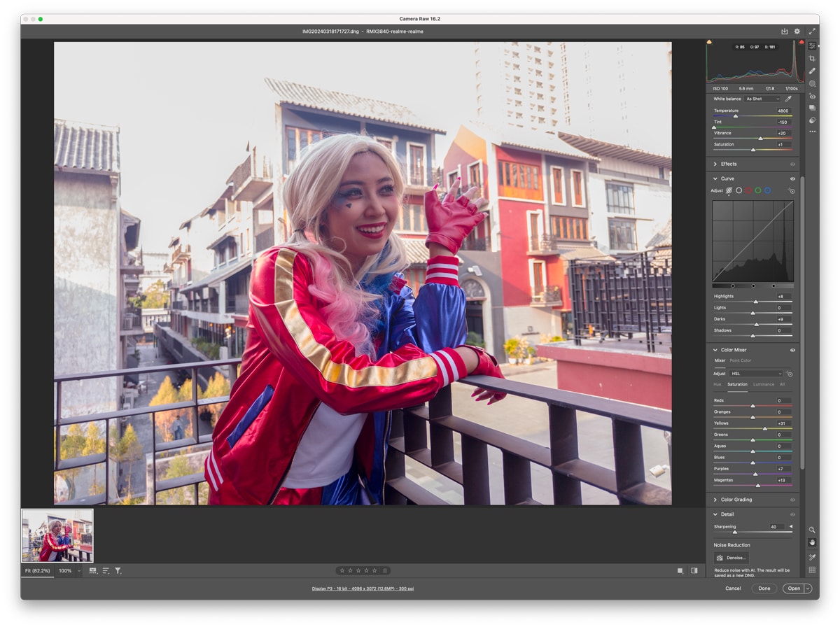Toggle Effects panel visibility eye
Viewport: 840px width, 627px height.
click(x=792, y=164)
